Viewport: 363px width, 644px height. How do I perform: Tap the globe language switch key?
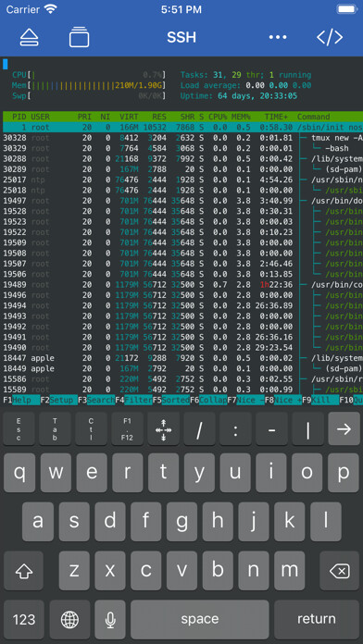click(x=69, y=619)
